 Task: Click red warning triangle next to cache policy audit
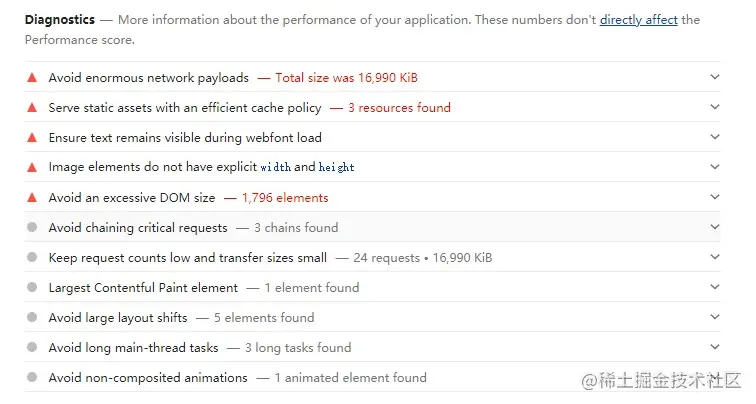point(32,107)
